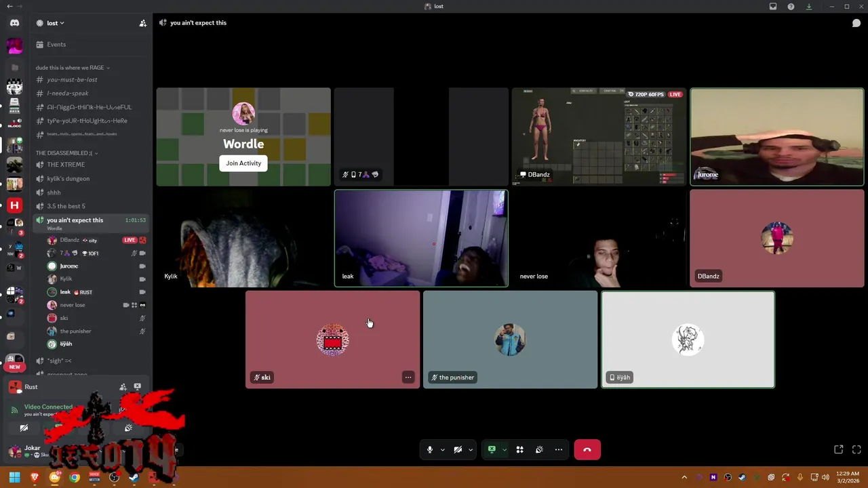Join THE XTREME voice channel

tap(90, 165)
